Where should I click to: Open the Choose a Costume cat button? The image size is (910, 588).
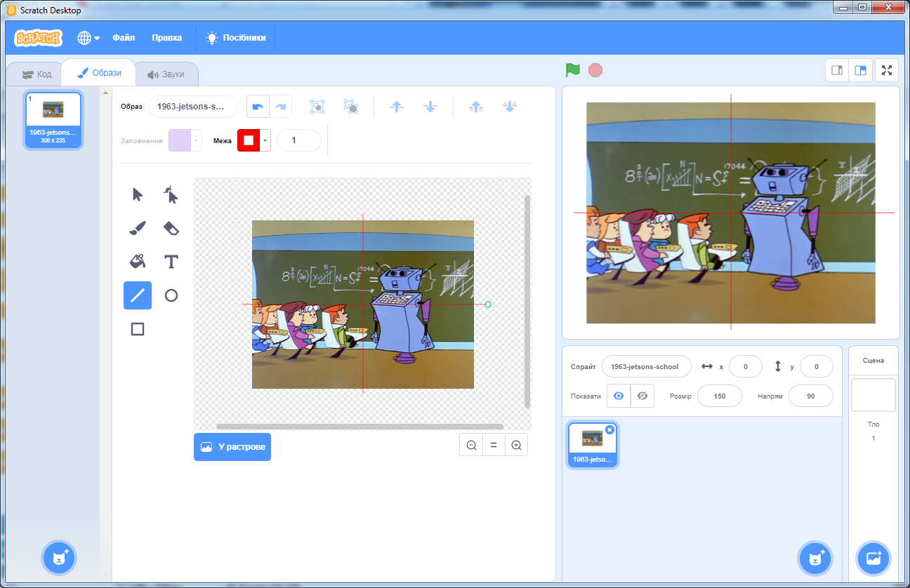(x=59, y=559)
